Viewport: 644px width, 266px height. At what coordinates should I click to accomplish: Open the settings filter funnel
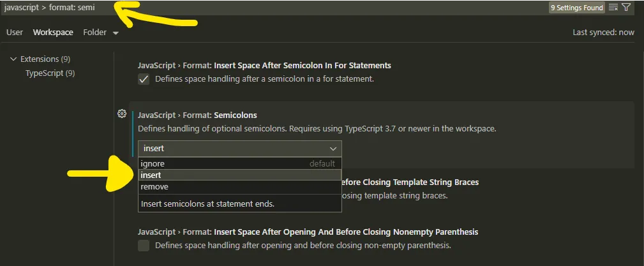[x=626, y=8]
